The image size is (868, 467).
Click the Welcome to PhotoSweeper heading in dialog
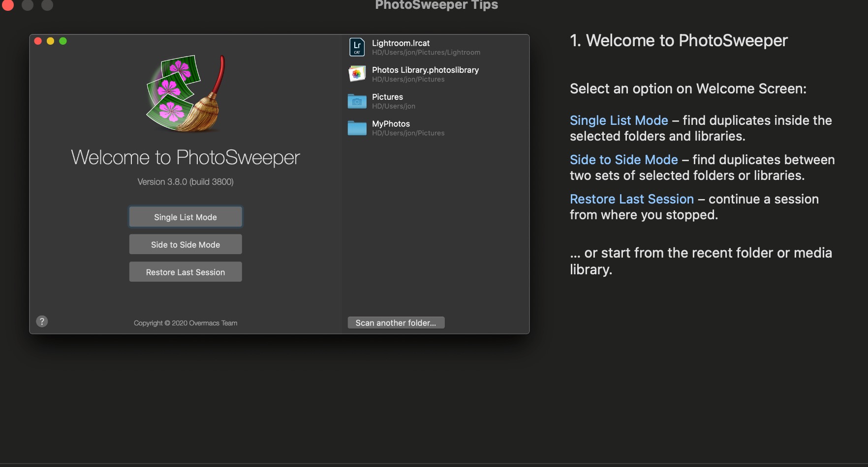point(186,157)
